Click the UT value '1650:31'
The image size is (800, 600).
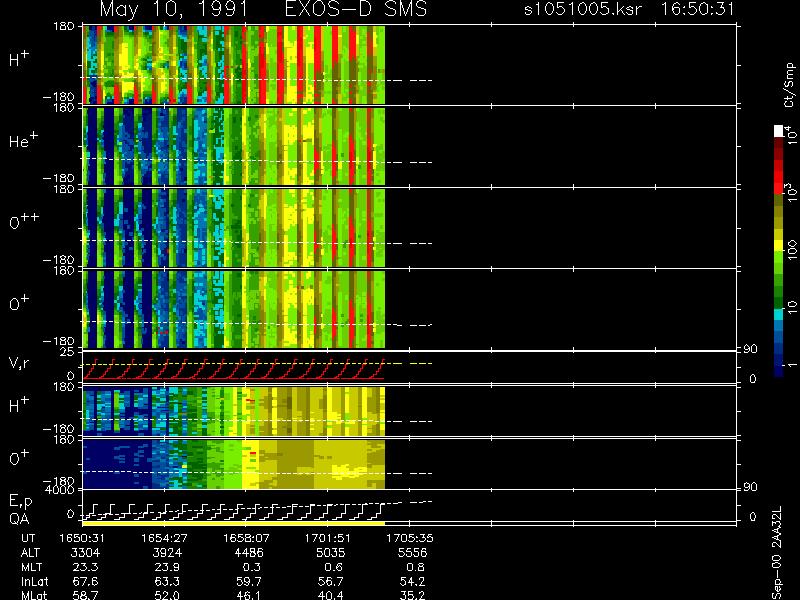pos(82,538)
